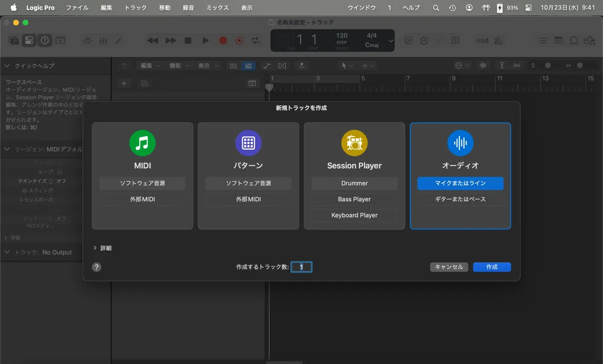This screenshot has width=603, height=364.
Task: Select Keyboard Player option
Action: click(354, 215)
